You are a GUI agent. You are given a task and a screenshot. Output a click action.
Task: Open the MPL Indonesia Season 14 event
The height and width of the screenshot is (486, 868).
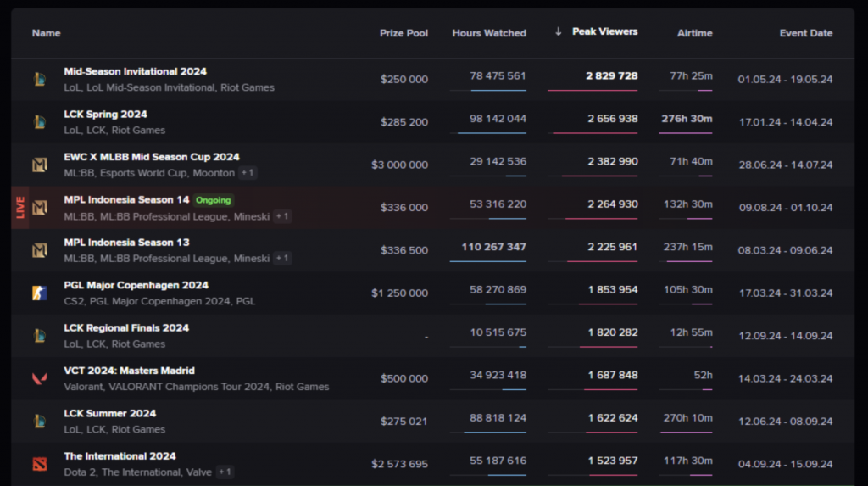click(x=126, y=199)
